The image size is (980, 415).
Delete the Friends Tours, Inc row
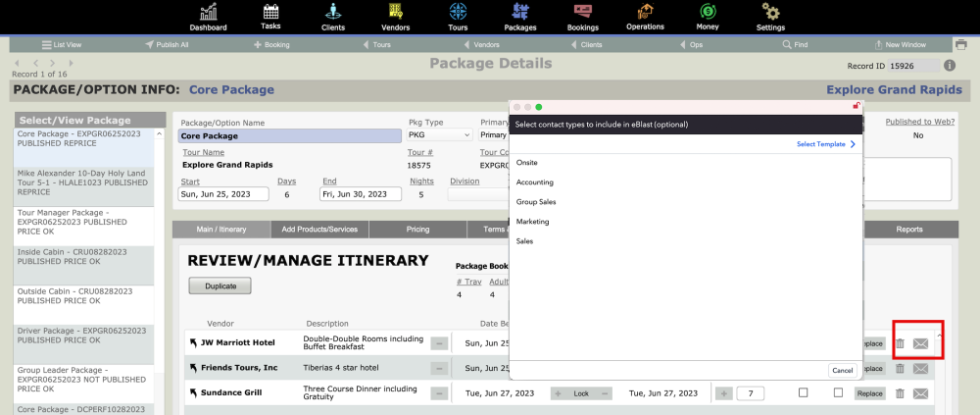tap(900, 368)
